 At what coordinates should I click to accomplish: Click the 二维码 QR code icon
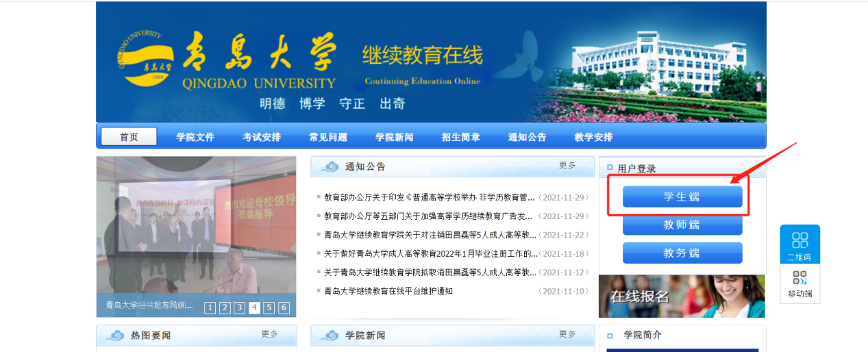click(799, 244)
